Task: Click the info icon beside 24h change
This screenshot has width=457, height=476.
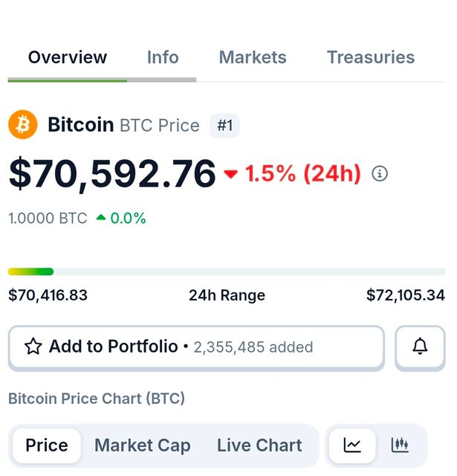Action: pyautogui.click(x=380, y=174)
